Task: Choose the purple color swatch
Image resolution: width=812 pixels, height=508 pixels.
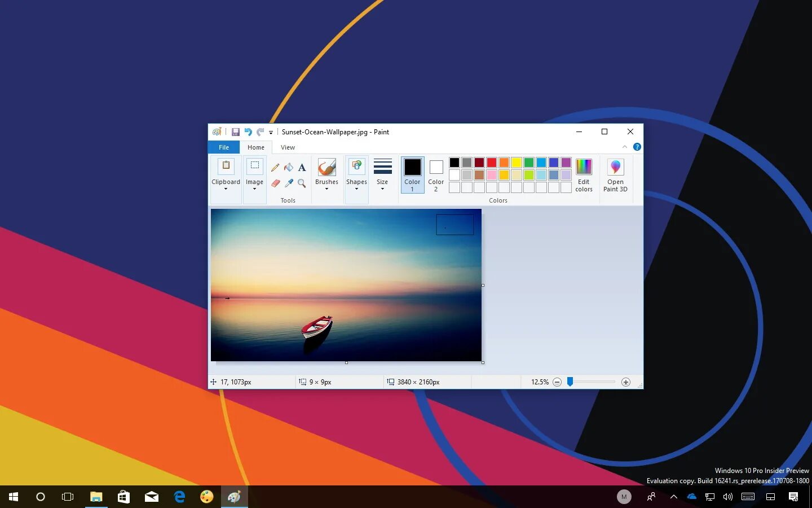Action: coord(566,163)
